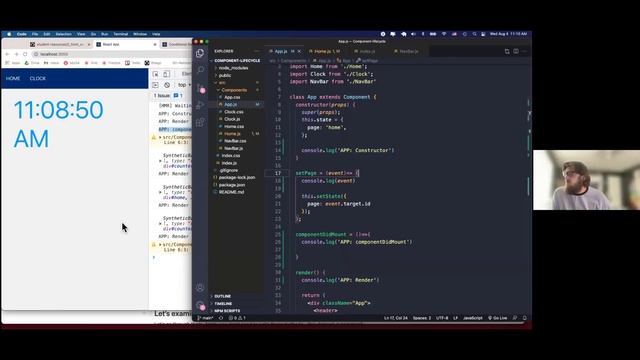
Task: Expand the public folder
Action: coord(225,76)
